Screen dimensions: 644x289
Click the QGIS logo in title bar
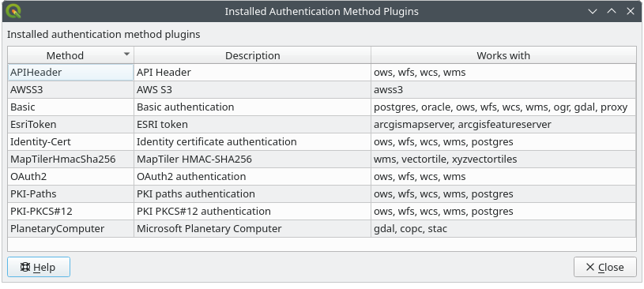[13, 11]
